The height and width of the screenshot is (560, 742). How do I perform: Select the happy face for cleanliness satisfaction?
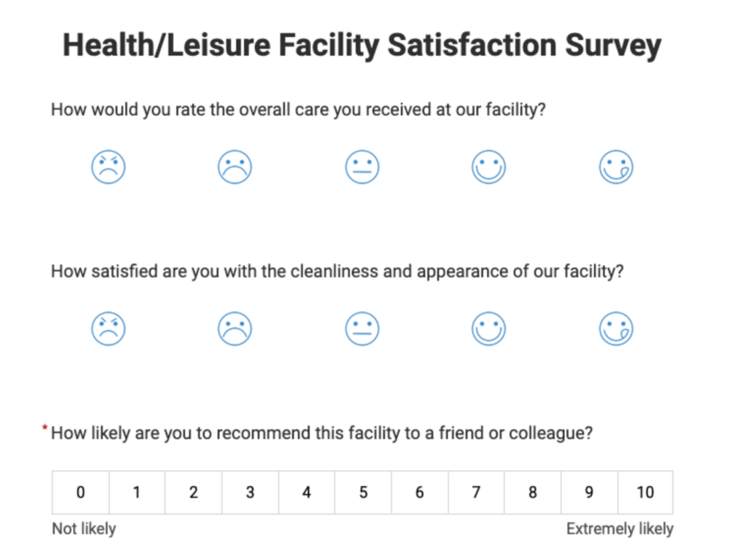click(x=488, y=327)
